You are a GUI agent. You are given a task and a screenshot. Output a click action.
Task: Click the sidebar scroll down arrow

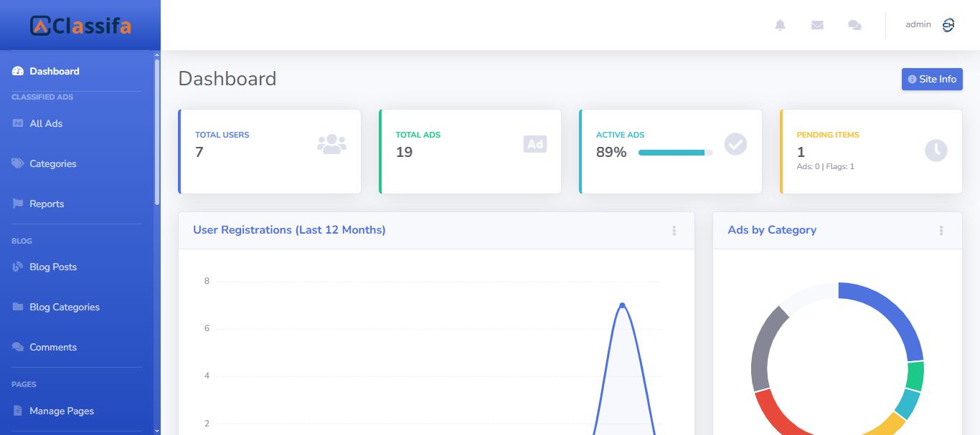(x=157, y=431)
